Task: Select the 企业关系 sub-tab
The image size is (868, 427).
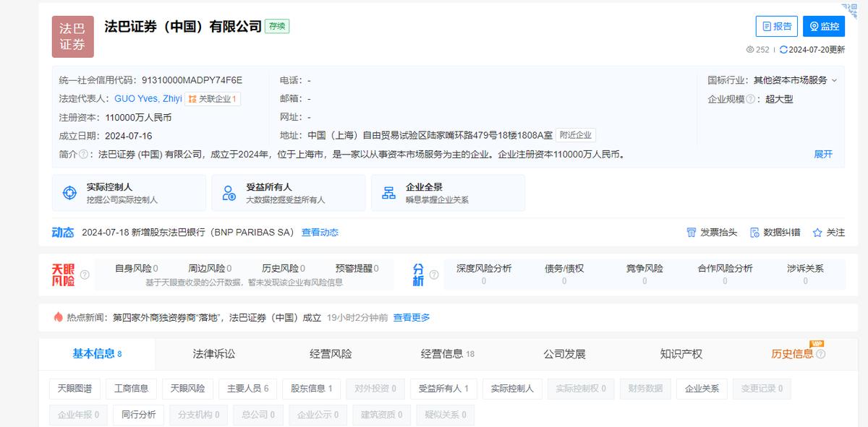Action: click(702, 389)
